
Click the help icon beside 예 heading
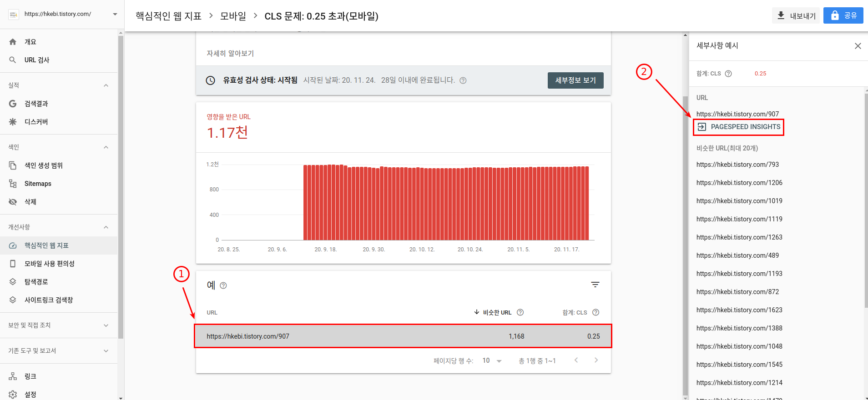pyautogui.click(x=223, y=285)
